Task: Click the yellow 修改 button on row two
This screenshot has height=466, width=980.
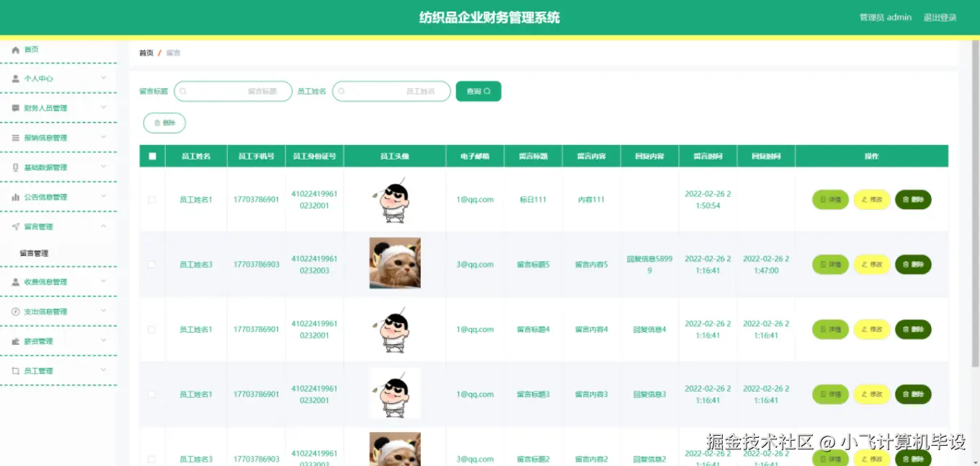Action: pyautogui.click(x=872, y=264)
